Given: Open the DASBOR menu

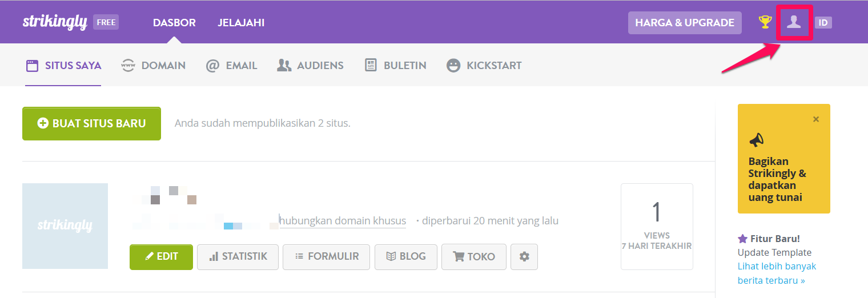Looking at the screenshot, I should pyautogui.click(x=174, y=23).
